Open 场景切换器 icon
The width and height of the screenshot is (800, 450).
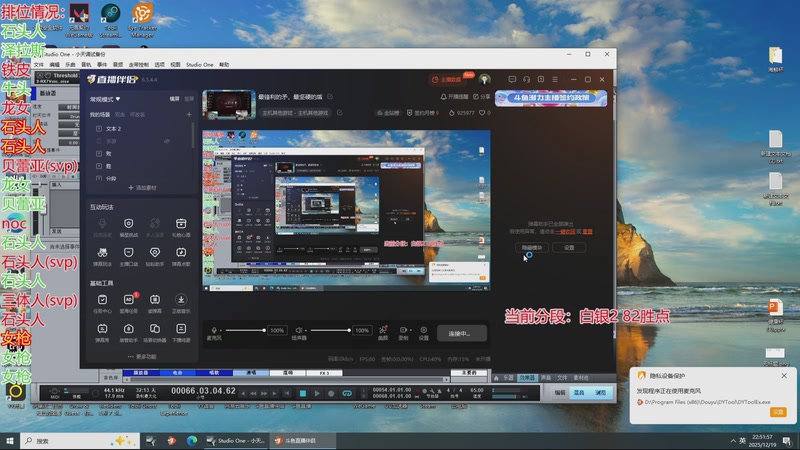[155, 329]
